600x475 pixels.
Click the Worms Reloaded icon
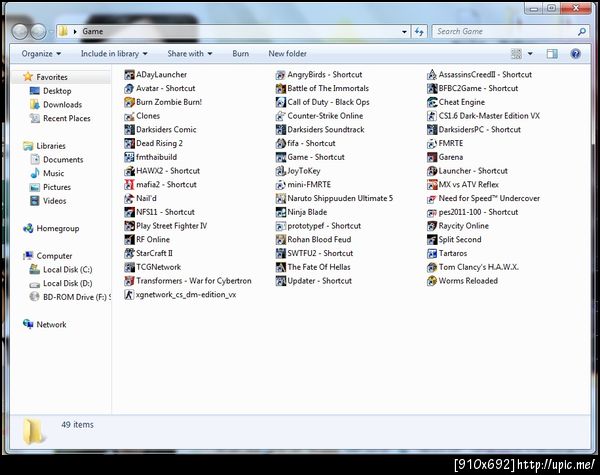[432, 281]
